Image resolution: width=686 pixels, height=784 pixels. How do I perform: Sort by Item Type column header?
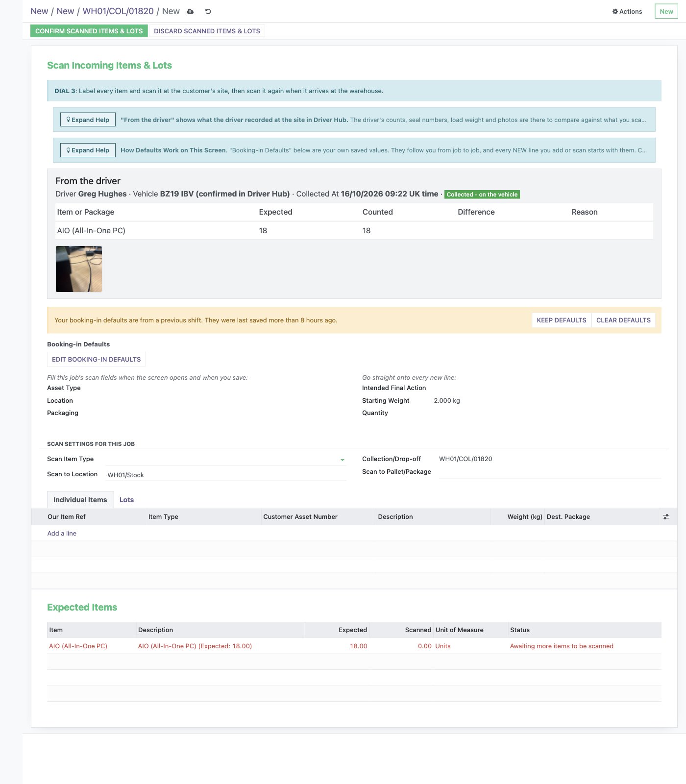point(203,516)
